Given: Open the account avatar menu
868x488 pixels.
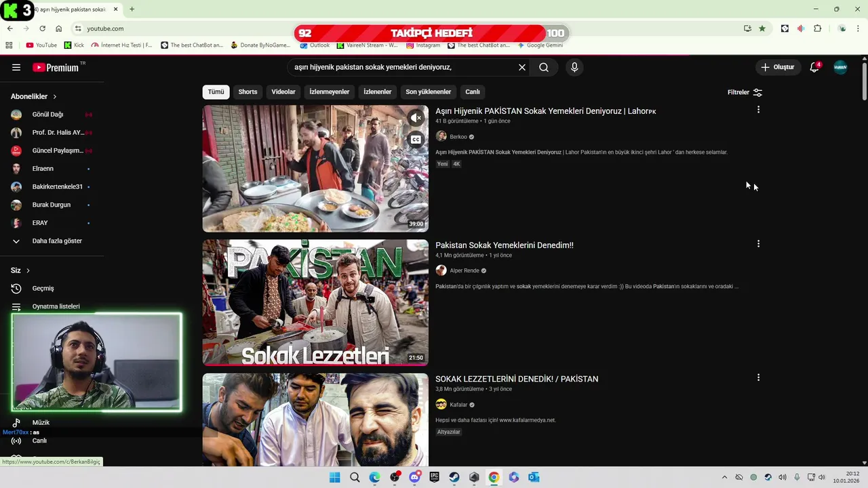Looking at the screenshot, I should coord(840,67).
